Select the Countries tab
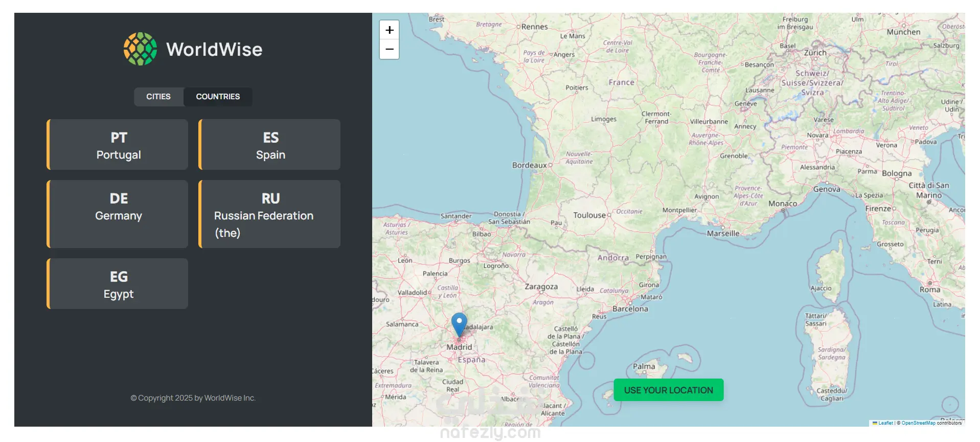This screenshot has width=980, height=442. (218, 97)
